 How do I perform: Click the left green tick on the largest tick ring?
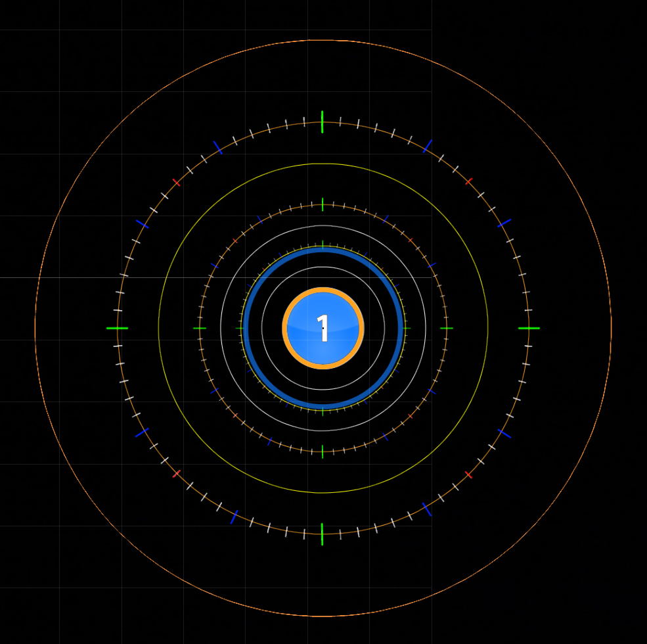pos(117,328)
